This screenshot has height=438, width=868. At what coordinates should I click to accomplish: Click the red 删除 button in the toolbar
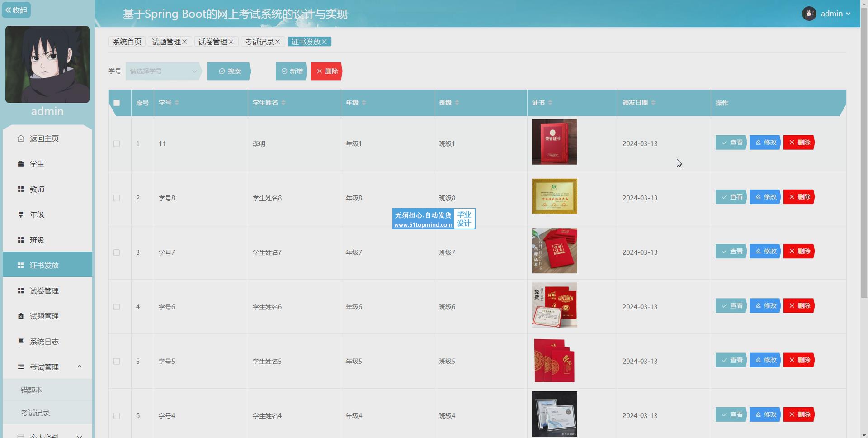(x=326, y=71)
